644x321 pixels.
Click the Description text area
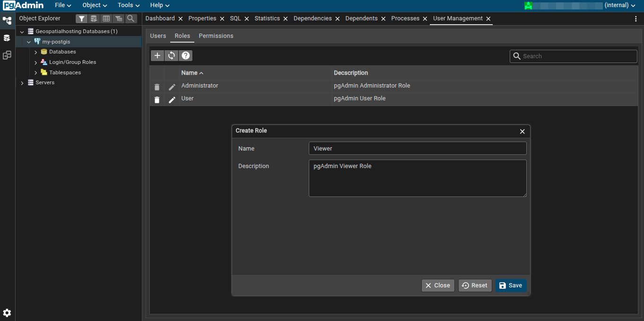417,178
